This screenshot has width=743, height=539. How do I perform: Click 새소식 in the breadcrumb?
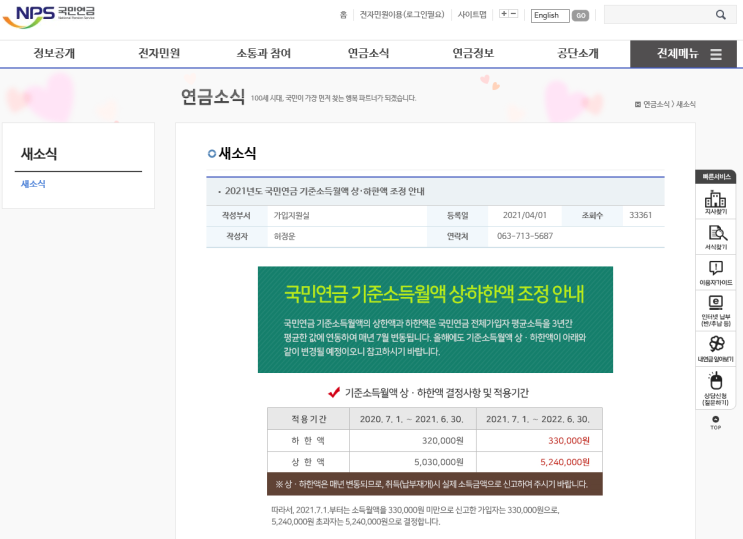(x=686, y=104)
